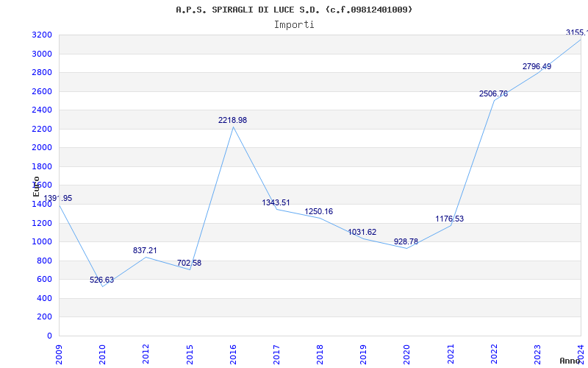
Task: Click the x-axis year label 2012
Action: pos(146,354)
